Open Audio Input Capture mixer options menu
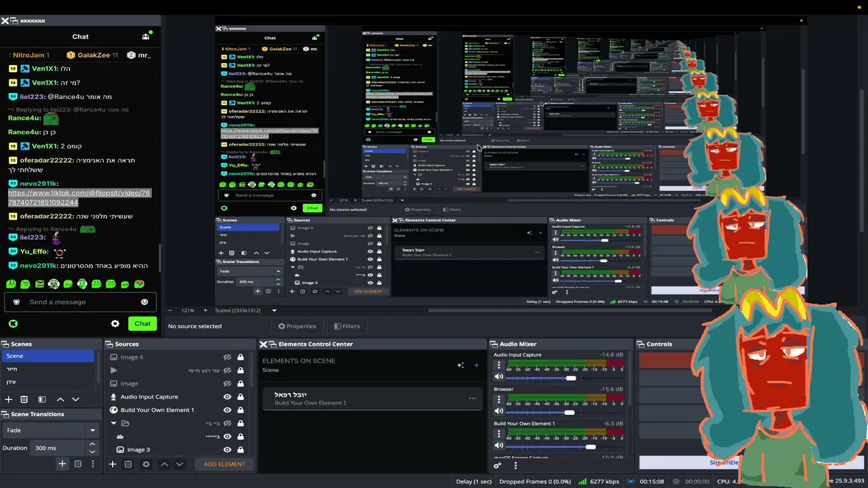 coord(499,365)
